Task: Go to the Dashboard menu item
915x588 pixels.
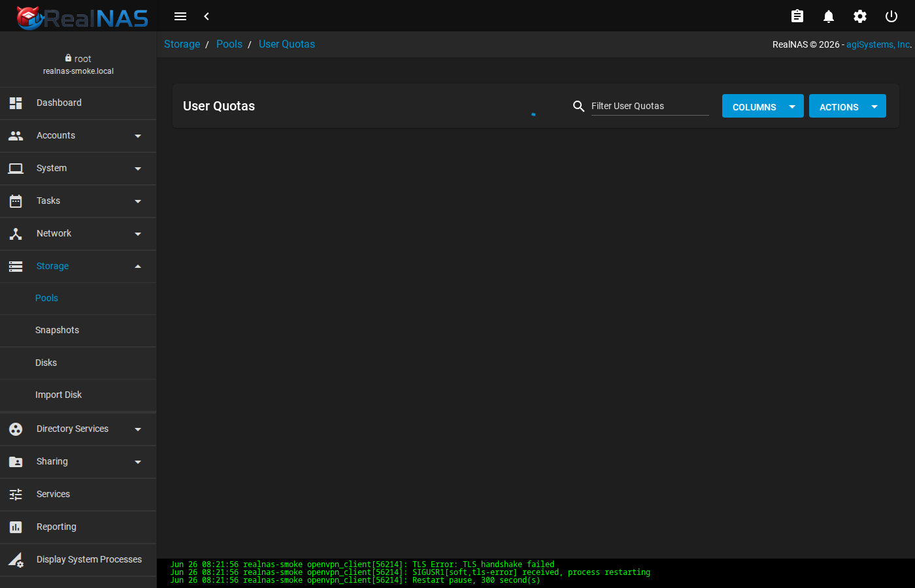Action: [x=78, y=103]
